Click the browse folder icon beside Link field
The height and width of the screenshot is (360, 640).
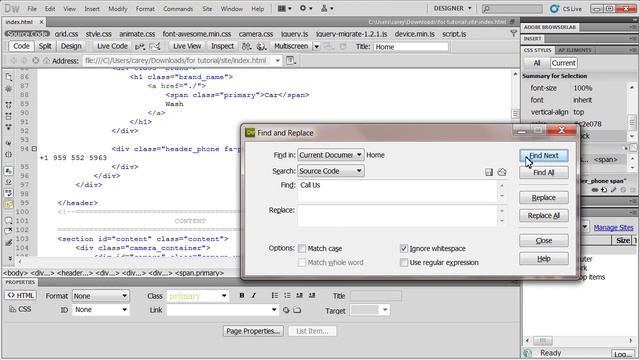tap(297, 310)
